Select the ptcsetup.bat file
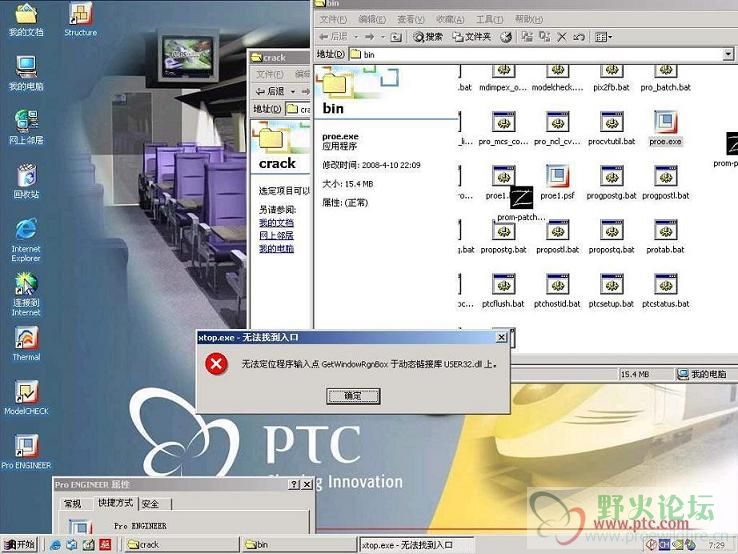This screenshot has height=554, width=738. 611,290
